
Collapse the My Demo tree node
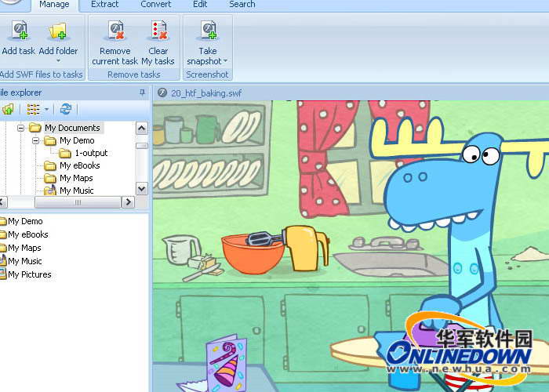35,140
